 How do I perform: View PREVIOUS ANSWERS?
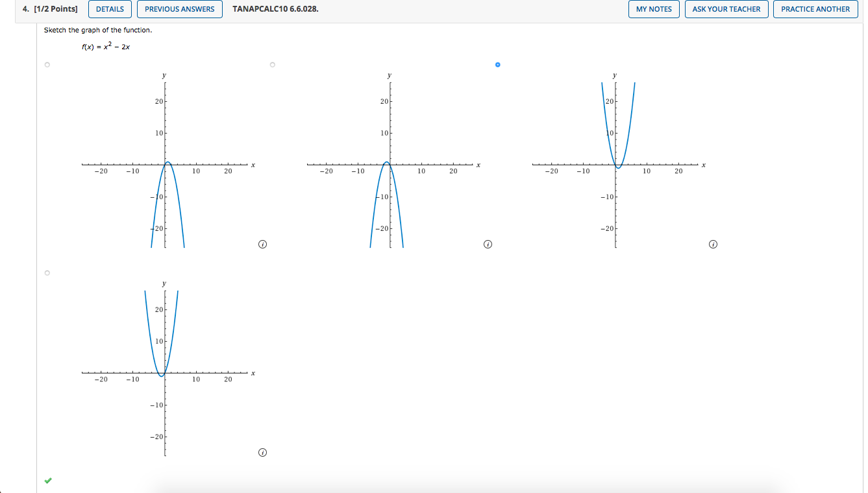[180, 9]
